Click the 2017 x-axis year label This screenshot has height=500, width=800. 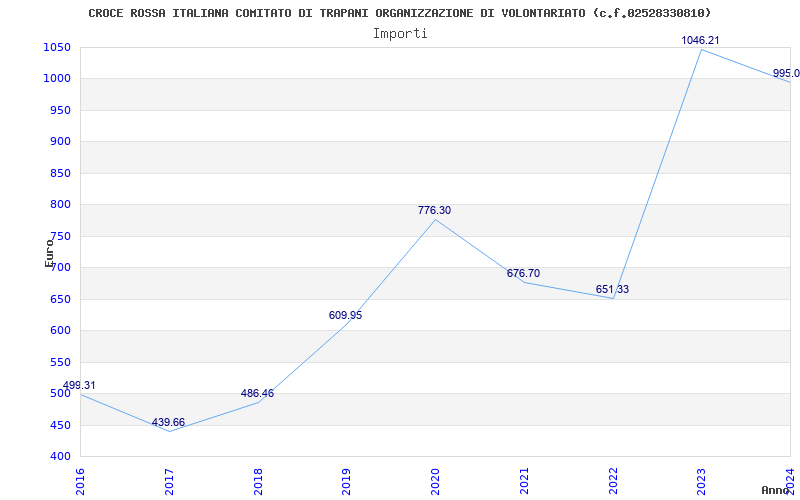click(169, 480)
